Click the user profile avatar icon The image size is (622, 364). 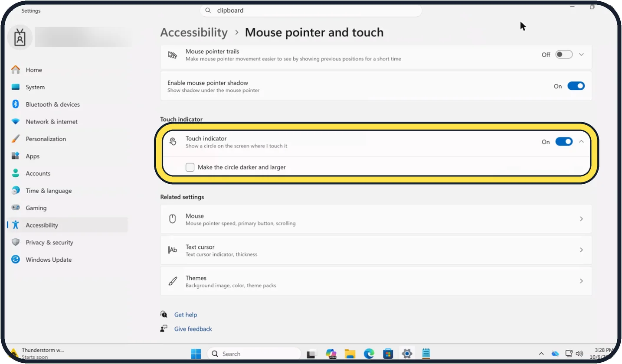tap(20, 38)
